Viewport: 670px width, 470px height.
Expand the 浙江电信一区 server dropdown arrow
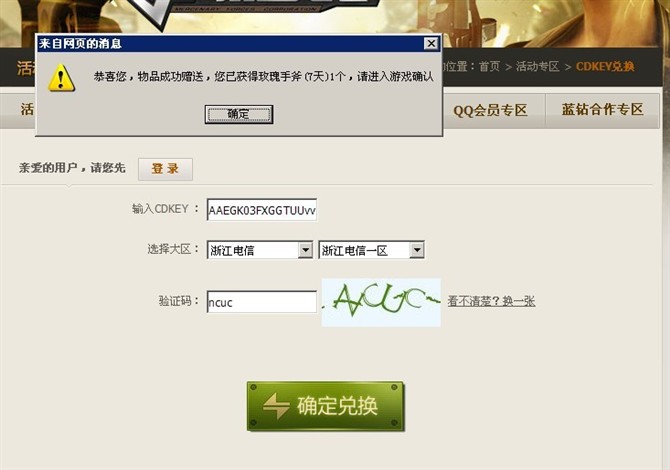417,250
